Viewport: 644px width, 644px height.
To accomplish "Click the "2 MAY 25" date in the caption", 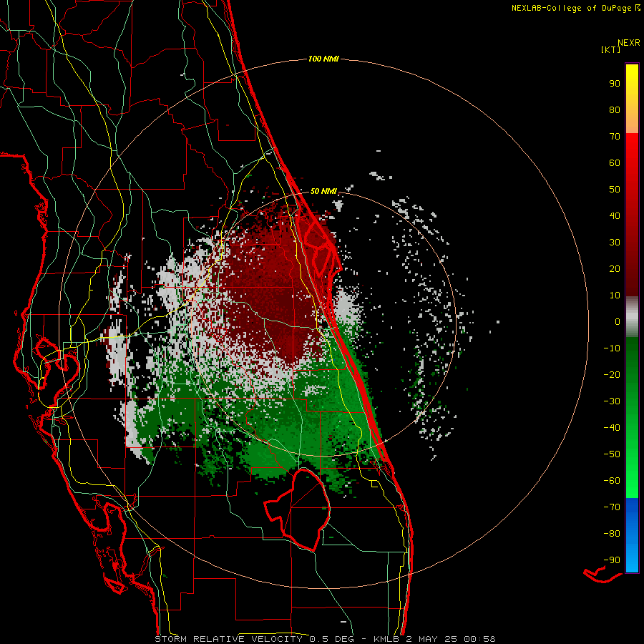I will coord(431,639).
